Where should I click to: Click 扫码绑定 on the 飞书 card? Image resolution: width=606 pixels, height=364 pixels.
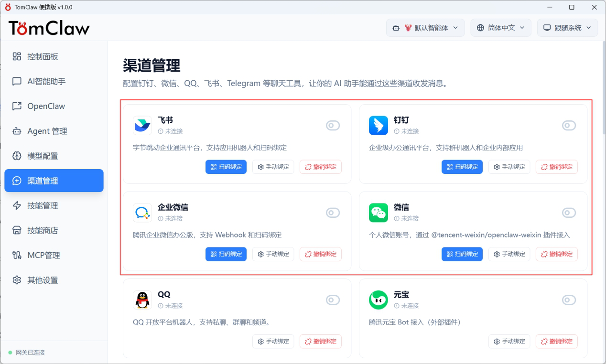[226, 167]
